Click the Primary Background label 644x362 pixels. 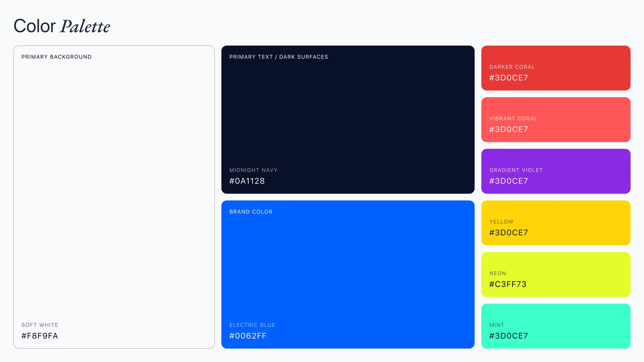point(57,57)
